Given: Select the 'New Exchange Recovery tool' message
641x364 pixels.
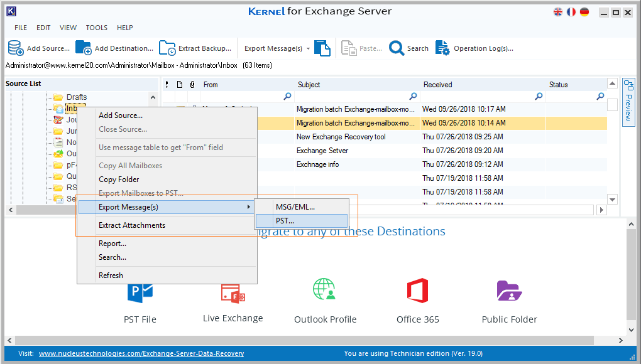Looking at the screenshot, I should (x=341, y=137).
